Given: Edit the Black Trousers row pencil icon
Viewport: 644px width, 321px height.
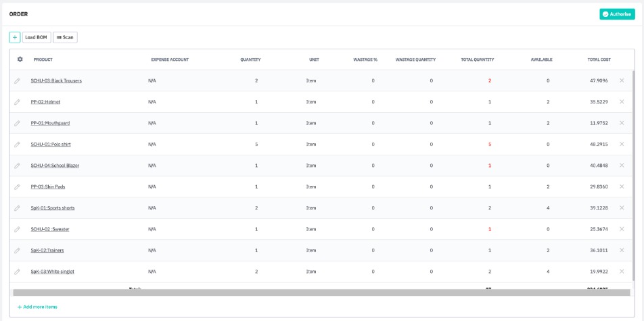Looking at the screenshot, I should coord(18,81).
